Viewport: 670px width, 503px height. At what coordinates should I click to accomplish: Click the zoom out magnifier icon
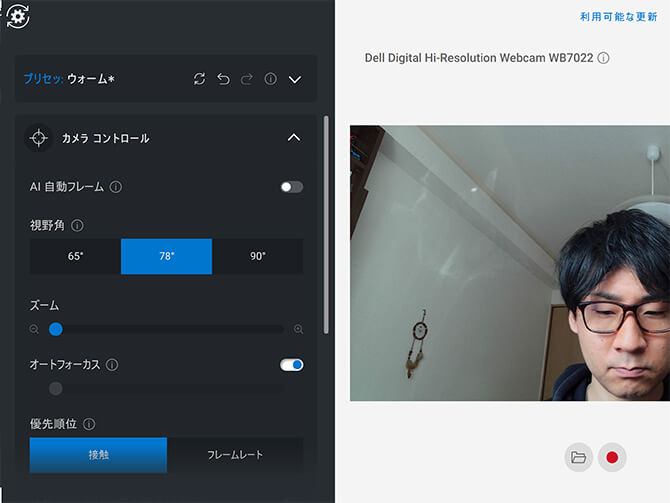(x=34, y=329)
